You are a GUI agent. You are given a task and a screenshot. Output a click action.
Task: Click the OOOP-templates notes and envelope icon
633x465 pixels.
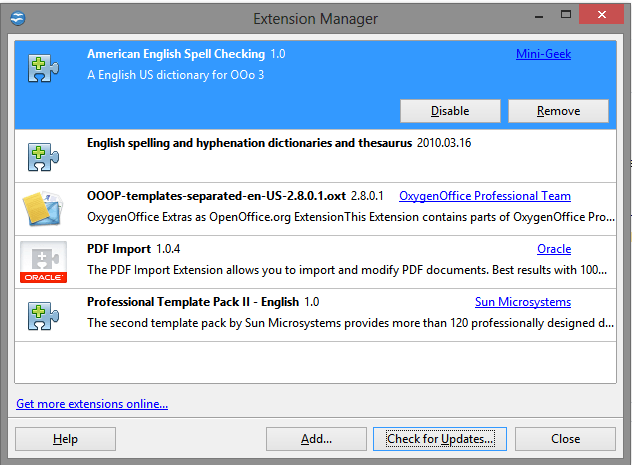pyautogui.click(x=43, y=209)
